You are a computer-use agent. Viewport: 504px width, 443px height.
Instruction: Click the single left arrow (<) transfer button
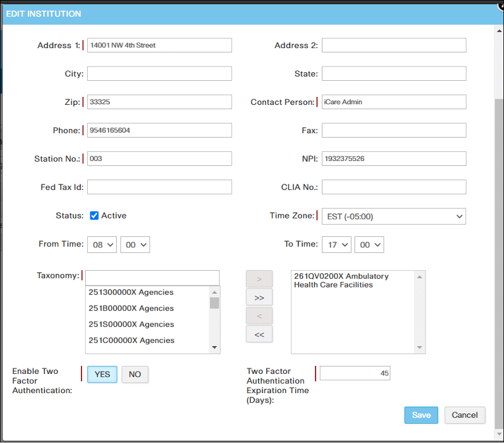(x=259, y=316)
